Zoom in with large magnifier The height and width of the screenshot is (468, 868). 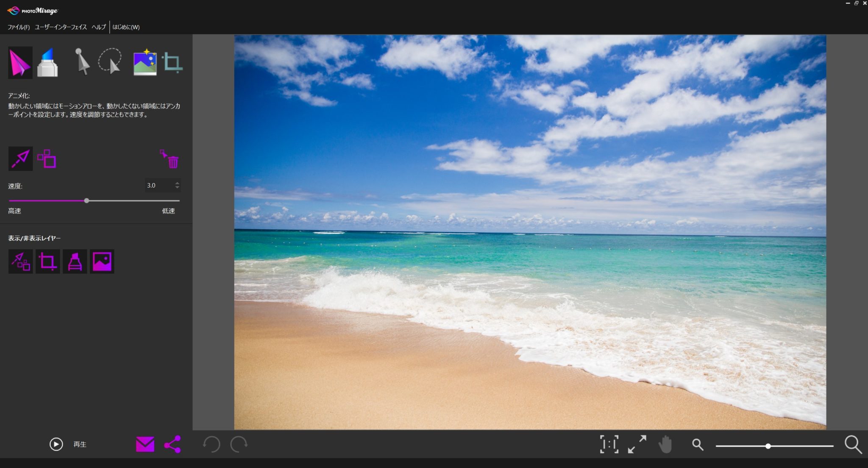click(x=853, y=444)
